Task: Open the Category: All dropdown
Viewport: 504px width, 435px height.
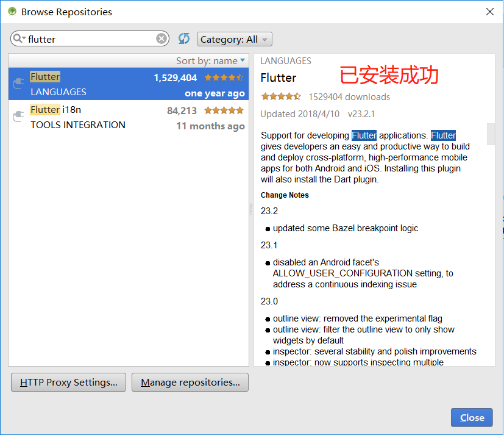Action: click(235, 39)
